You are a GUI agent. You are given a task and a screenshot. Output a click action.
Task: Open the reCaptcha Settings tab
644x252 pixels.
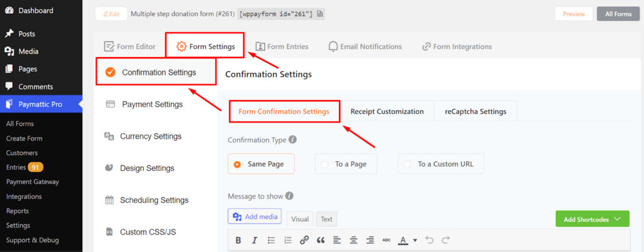(475, 111)
